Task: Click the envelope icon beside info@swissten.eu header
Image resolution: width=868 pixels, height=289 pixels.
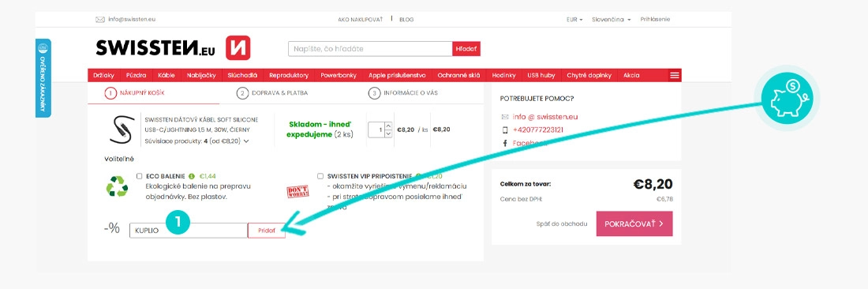Action: pyautogui.click(x=100, y=20)
